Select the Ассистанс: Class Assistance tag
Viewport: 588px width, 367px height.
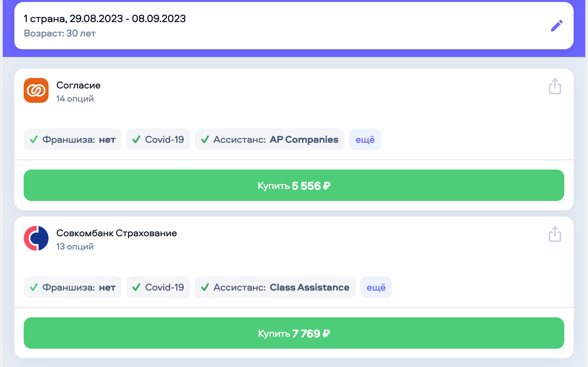(x=275, y=287)
